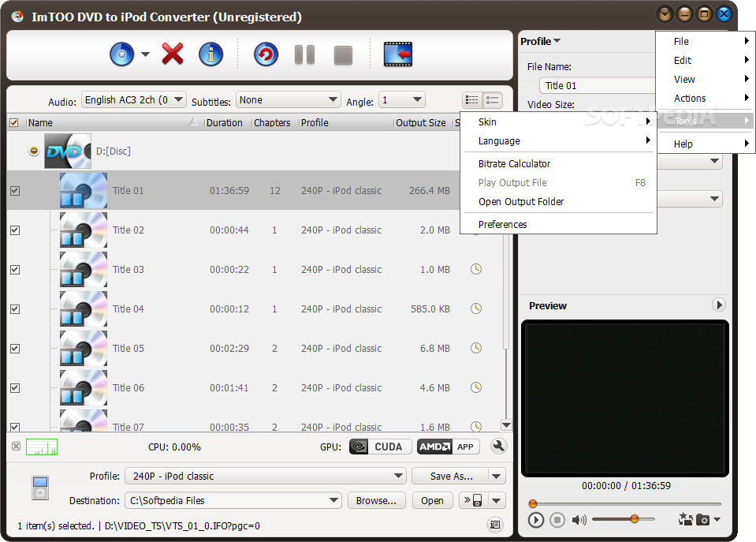Click the Pause toolbar icon
This screenshot has height=542, width=756.
(305, 54)
